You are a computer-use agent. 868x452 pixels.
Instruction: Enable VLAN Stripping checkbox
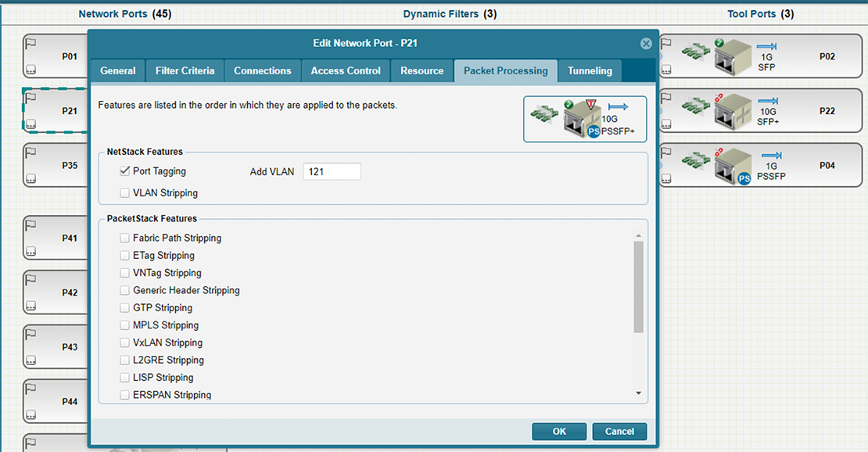(124, 193)
